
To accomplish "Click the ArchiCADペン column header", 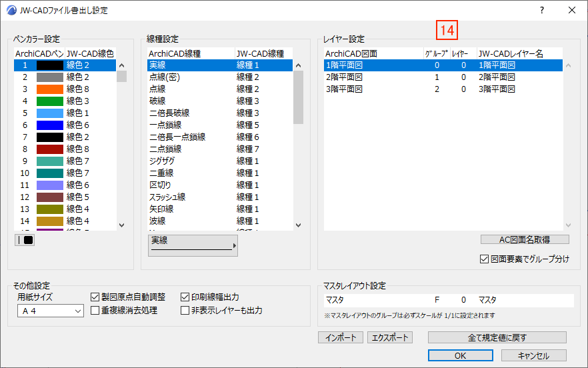I will coord(39,53).
